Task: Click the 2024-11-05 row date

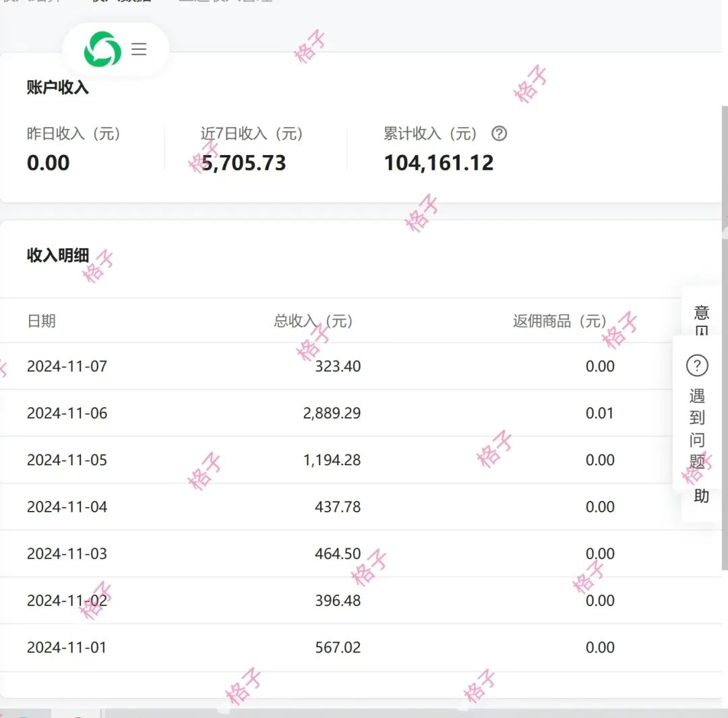Action: tap(67, 460)
